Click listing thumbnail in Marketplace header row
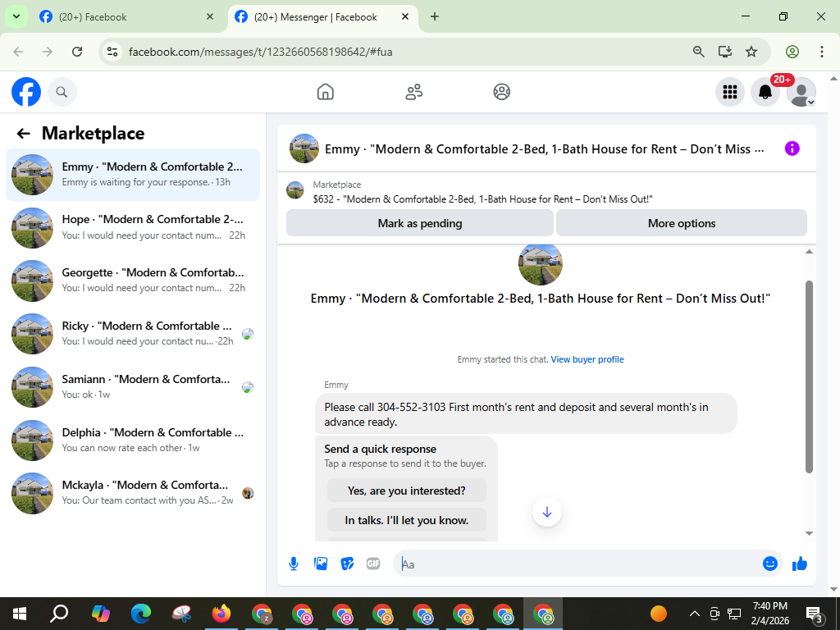 pos(295,190)
